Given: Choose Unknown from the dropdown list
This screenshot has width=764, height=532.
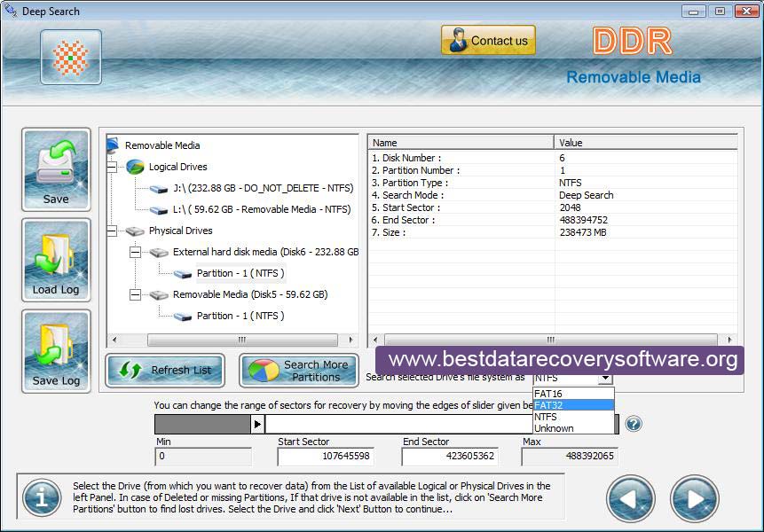Looking at the screenshot, I should click(x=573, y=428).
